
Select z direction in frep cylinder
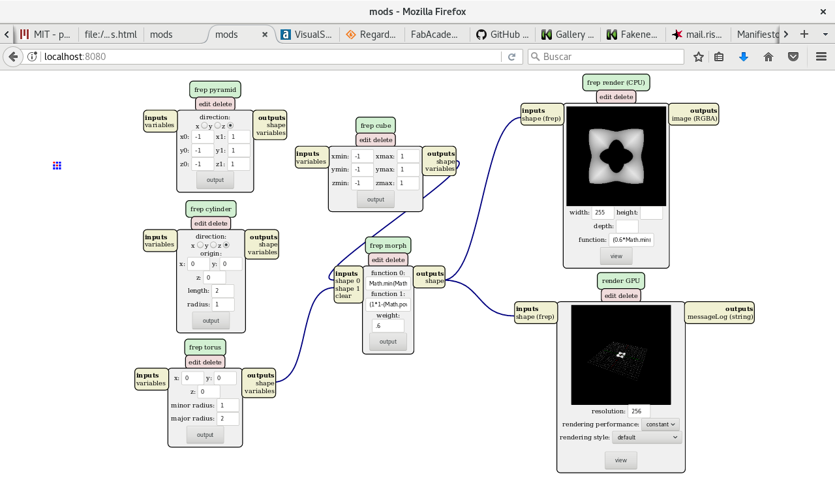pyautogui.click(x=226, y=245)
